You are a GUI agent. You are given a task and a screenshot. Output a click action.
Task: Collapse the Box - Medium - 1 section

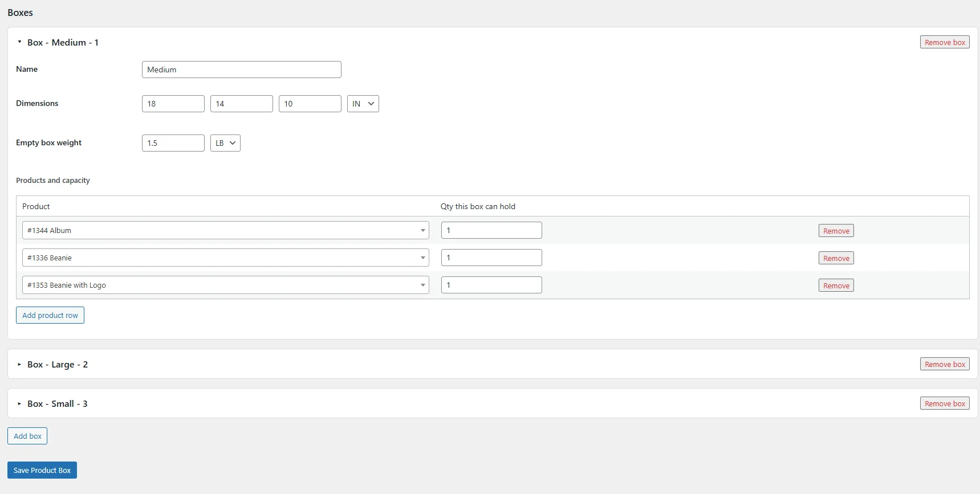pyautogui.click(x=19, y=42)
